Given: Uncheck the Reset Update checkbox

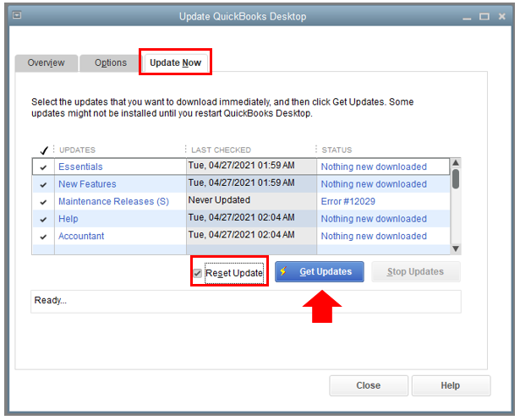Looking at the screenshot, I should pos(198,273).
